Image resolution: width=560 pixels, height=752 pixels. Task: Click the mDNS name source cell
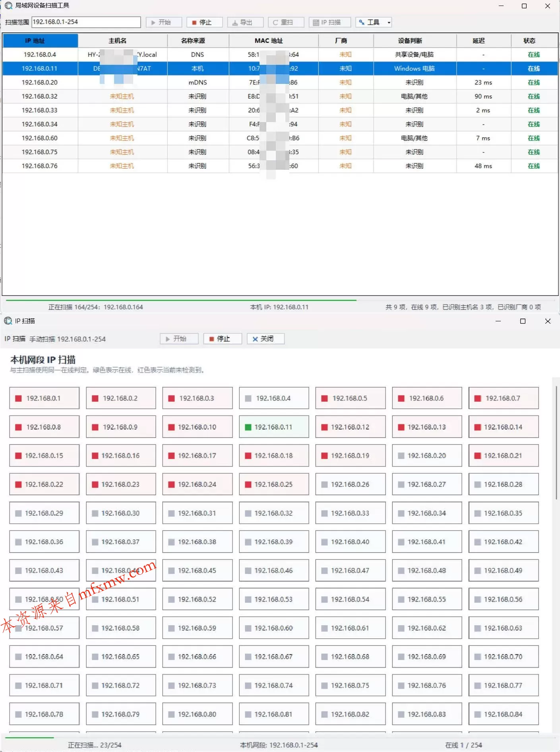click(198, 82)
